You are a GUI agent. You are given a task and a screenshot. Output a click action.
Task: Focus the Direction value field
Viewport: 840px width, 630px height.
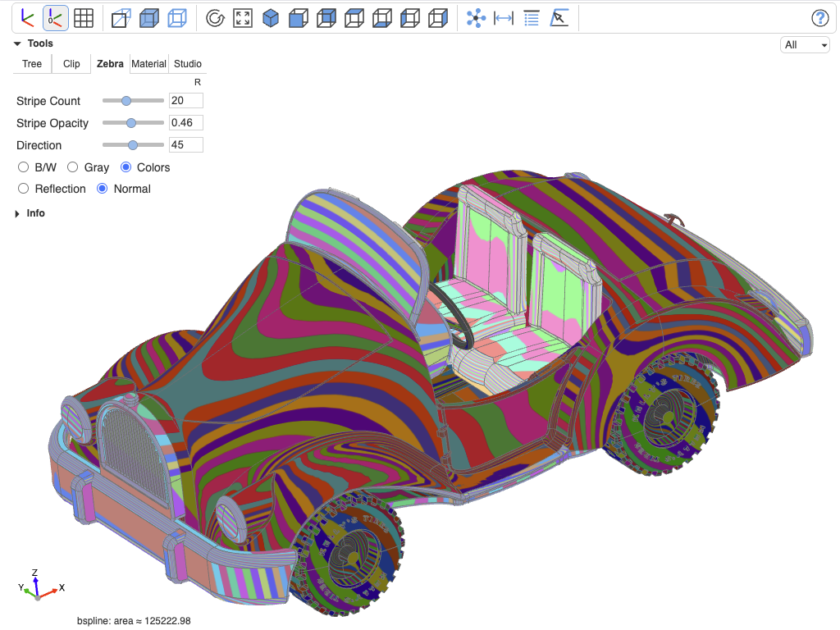point(186,144)
